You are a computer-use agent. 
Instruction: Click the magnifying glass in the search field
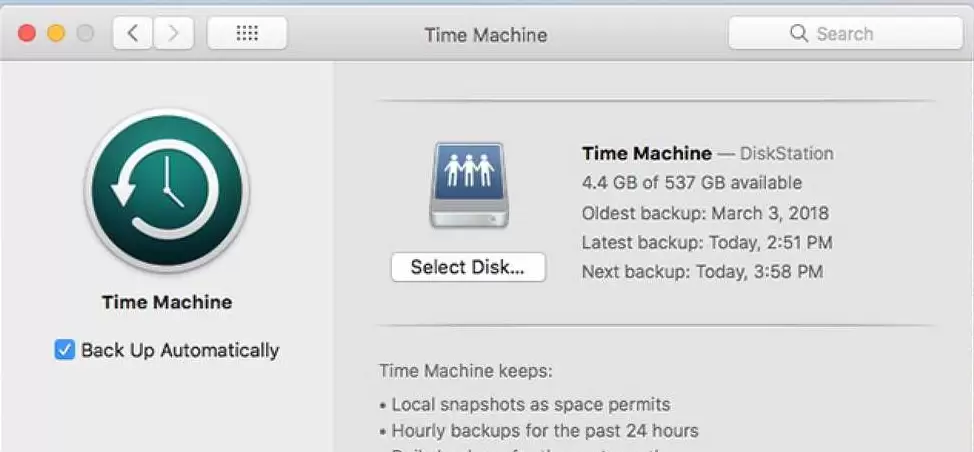(799, 33)
